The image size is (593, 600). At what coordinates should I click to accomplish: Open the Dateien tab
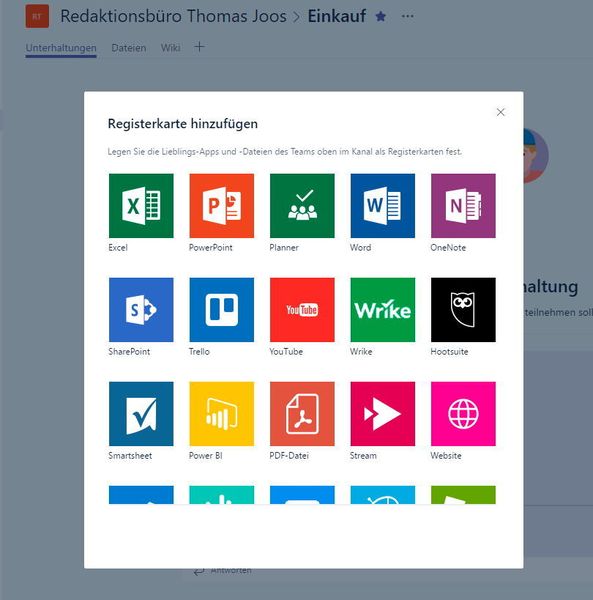[x=129, y=48]
